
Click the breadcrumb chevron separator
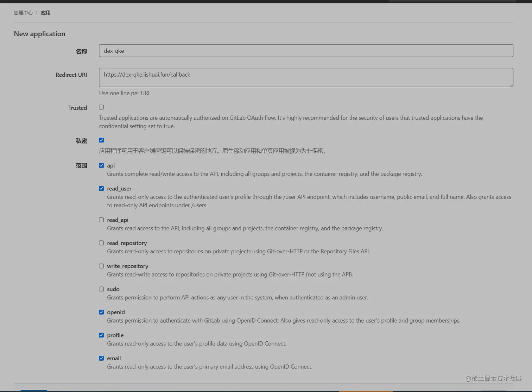37,13
